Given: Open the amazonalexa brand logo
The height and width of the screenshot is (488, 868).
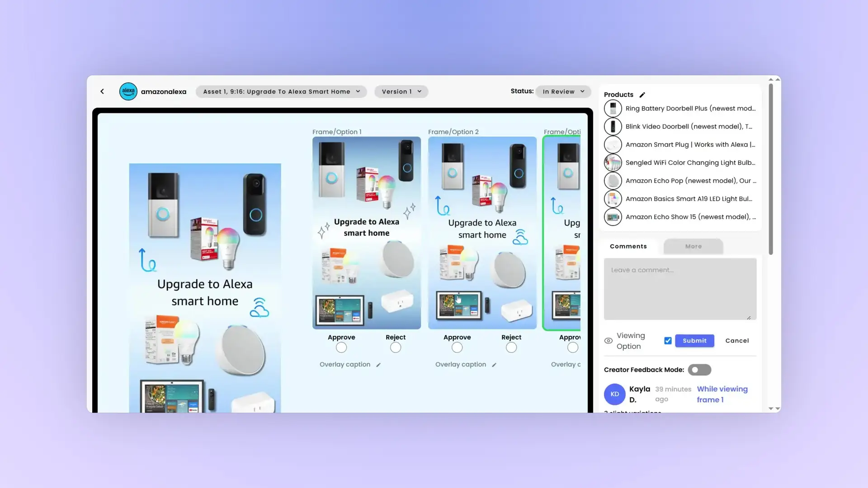Looking at the screenshot, I should [x=128, y=91].
